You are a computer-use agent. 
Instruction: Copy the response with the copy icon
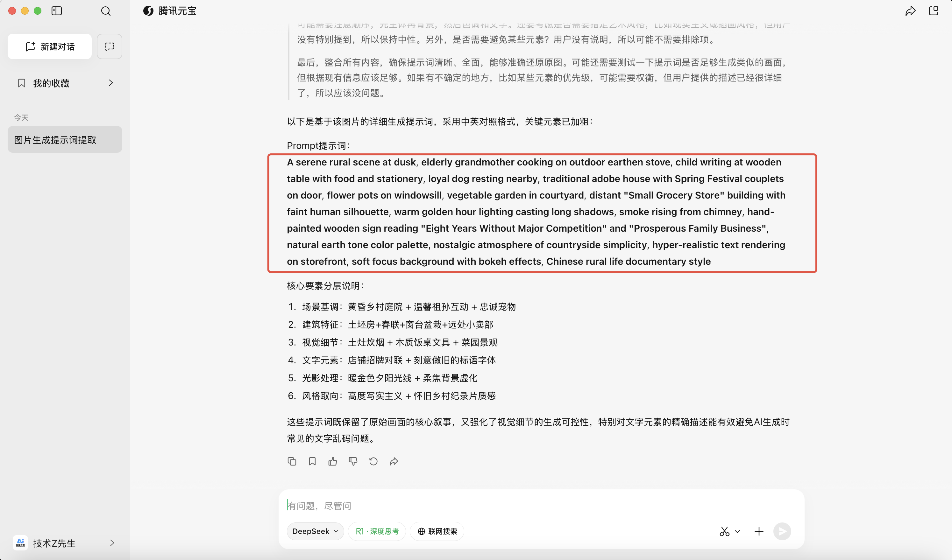[292, 461]
